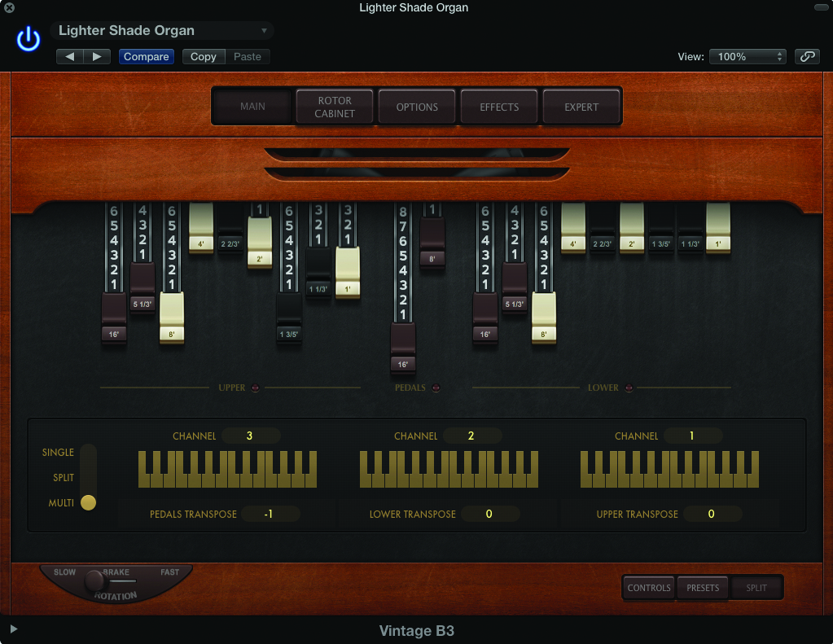Open the View 100% size dropdown
The height and width of the screenshot is (644, 833).
point(747,56)
